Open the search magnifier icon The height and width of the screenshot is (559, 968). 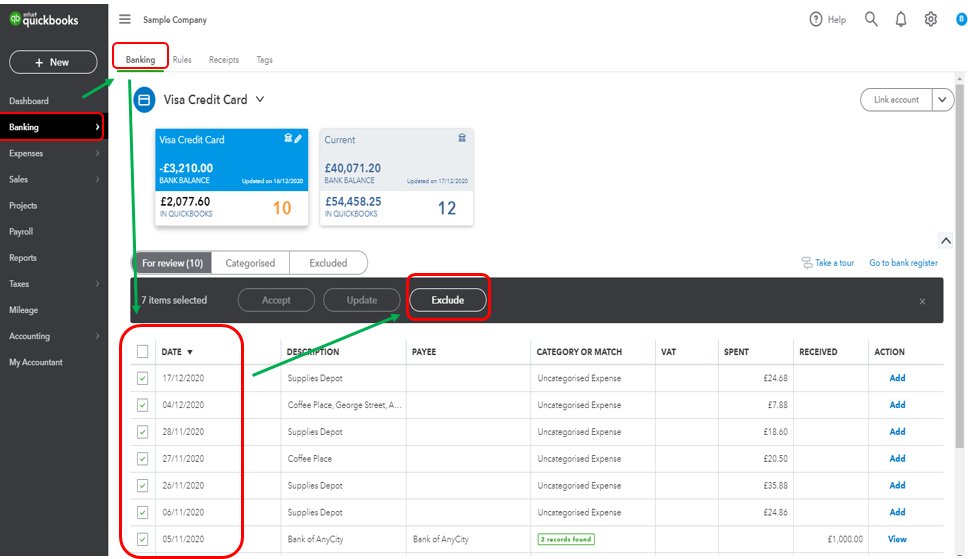(x=871, y=19)
